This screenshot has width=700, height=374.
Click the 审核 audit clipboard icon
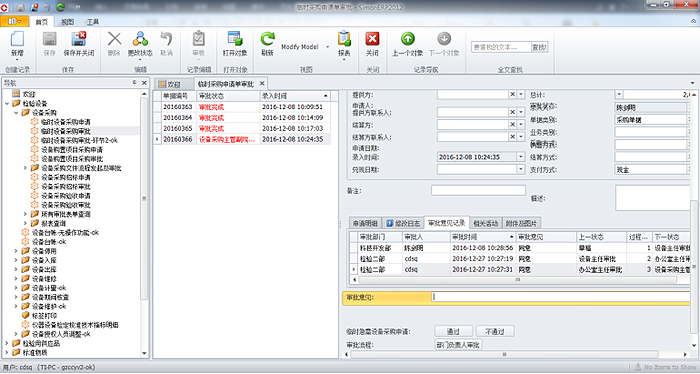click(199, 39)
